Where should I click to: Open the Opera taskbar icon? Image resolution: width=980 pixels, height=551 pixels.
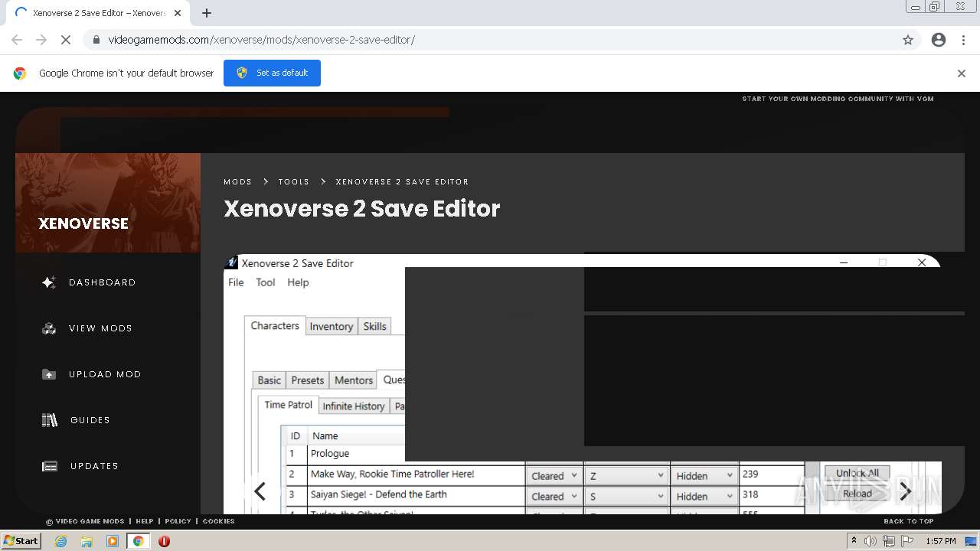(x=164, y=541)
